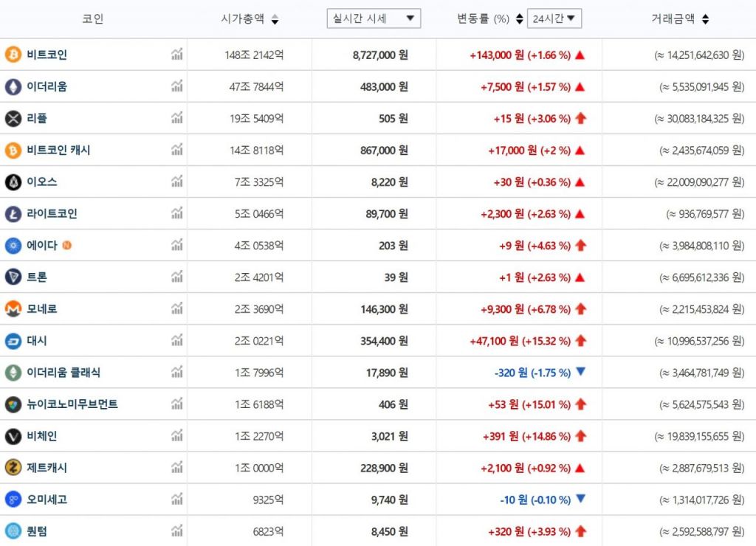
Task: Open the chart icon for 이더리움
Action: pos(176,86)
